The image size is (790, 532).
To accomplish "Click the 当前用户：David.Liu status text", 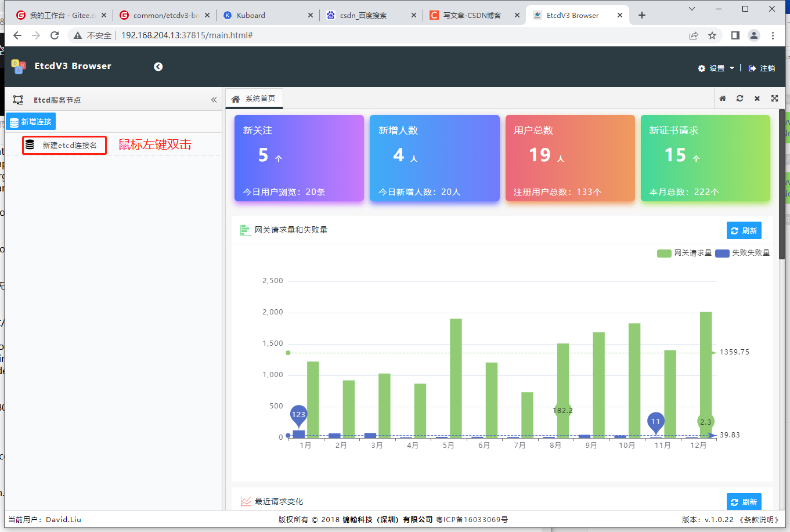I will 45,520.
